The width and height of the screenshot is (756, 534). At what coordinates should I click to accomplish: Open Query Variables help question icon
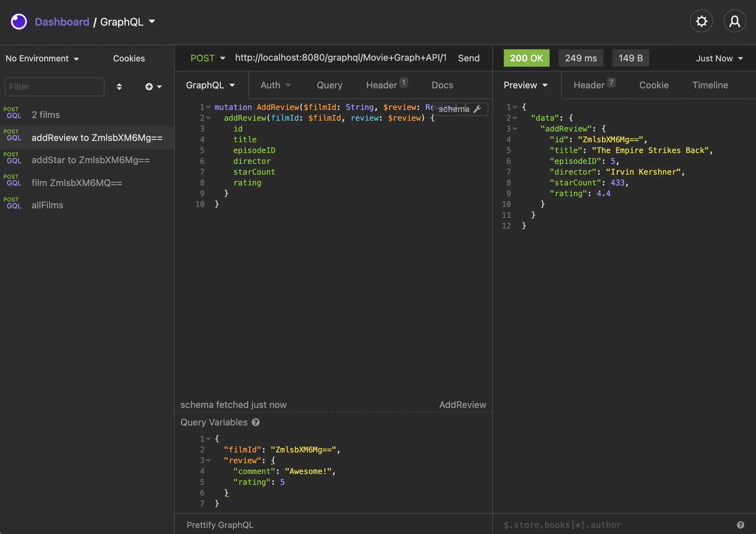(x=256, y=422)
